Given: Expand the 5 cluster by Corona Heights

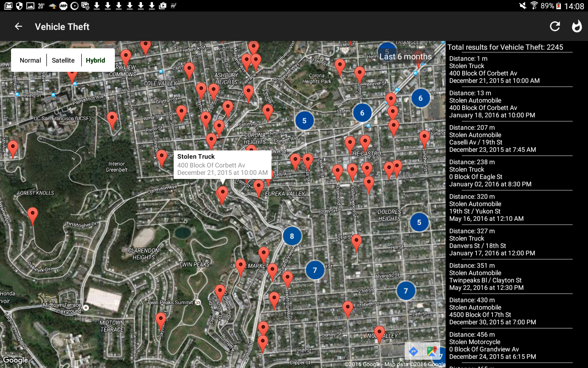Looking at the screenshot, I should [x=304, y=121].
